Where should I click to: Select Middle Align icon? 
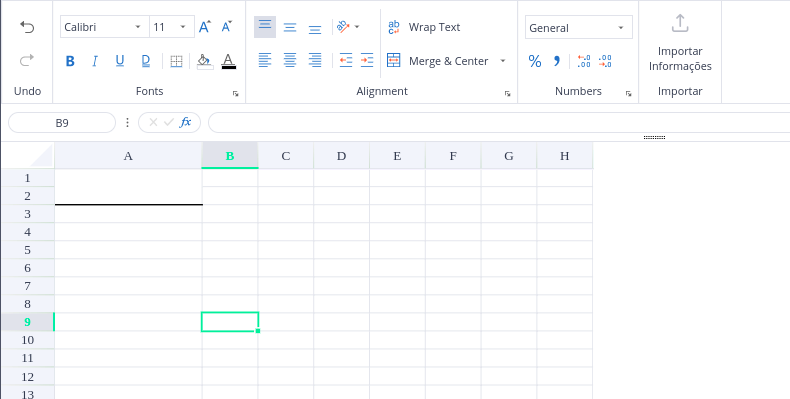pos(290,27)
